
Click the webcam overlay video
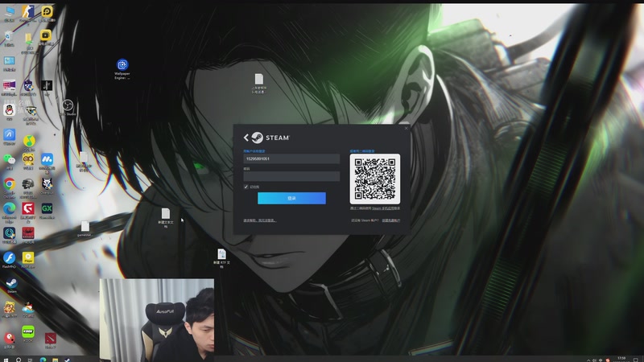coord(157,320)
